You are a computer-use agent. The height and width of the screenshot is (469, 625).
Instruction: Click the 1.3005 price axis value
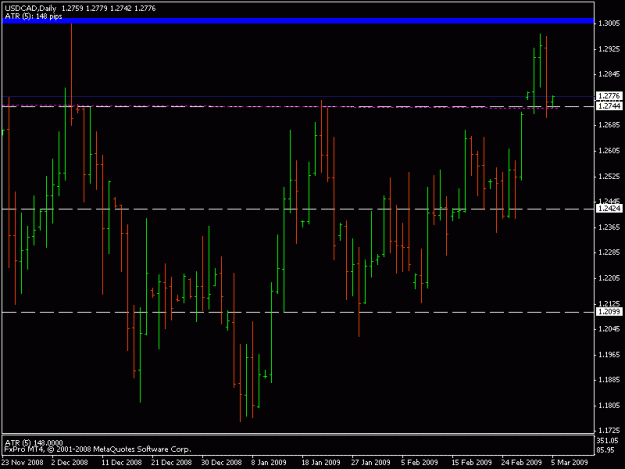pyautogui.click(x=609, y=24)
